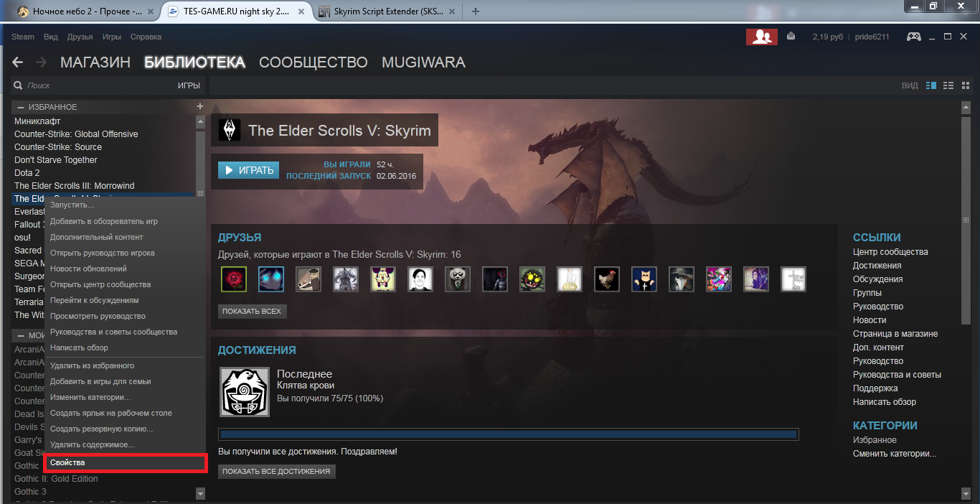Click the 2,19 руб wallet balance
Screen dimensions: 980x504
pyautogui.click(x=827, y=37)
